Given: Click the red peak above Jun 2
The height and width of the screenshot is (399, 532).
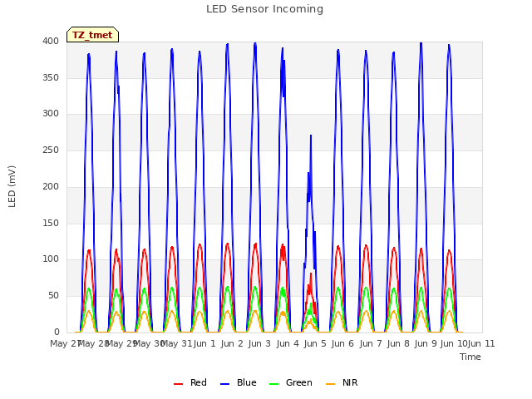Looking at the screenshot, I should pos(227,244).
